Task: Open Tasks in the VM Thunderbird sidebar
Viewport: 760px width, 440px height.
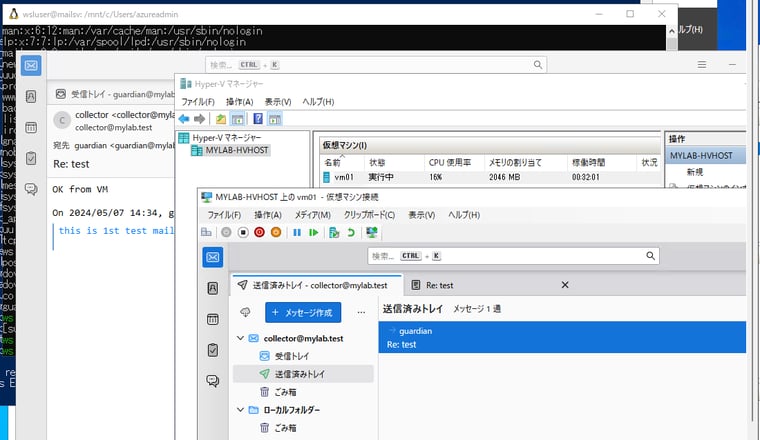Action: (213, 350)
